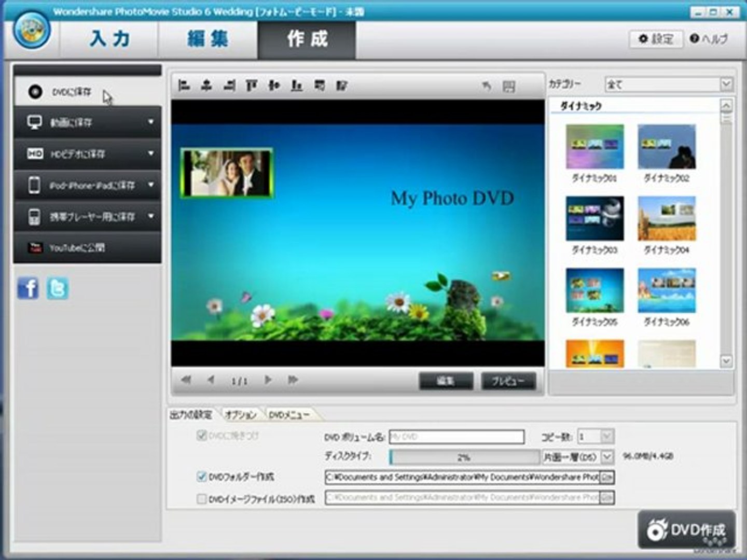
Task: Click the DVD作成 button
Action: coord(686,529)
